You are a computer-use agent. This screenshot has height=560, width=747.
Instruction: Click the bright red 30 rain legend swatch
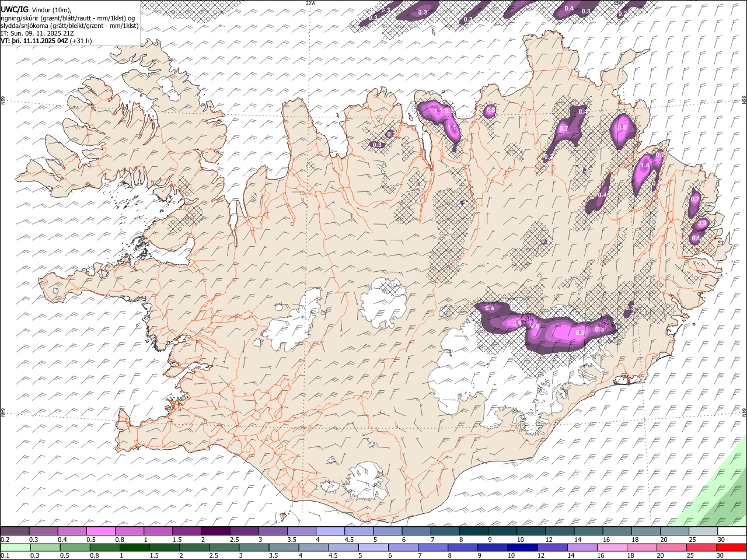731,548
